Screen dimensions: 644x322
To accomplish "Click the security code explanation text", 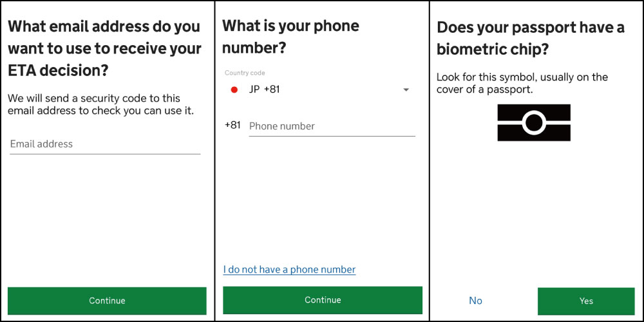I will click(x=100, y=105).
